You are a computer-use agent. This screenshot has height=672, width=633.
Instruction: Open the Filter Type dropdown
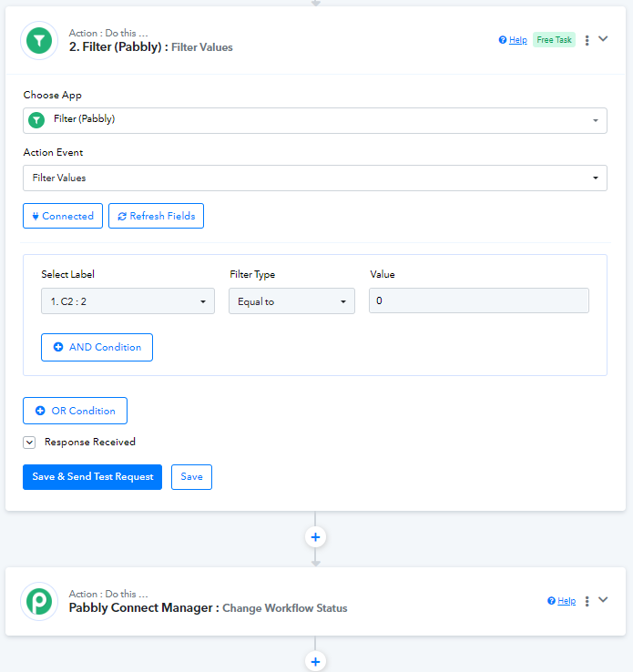pos(291,301)
